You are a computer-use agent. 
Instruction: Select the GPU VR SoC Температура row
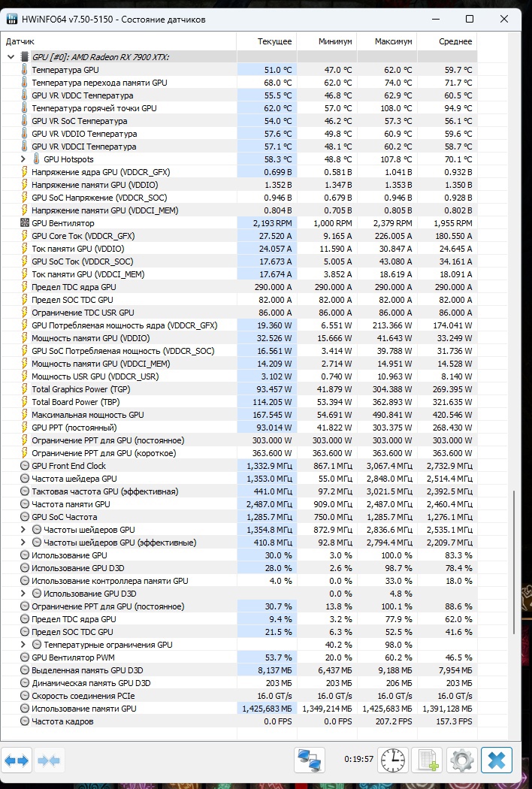coord(239,121)
